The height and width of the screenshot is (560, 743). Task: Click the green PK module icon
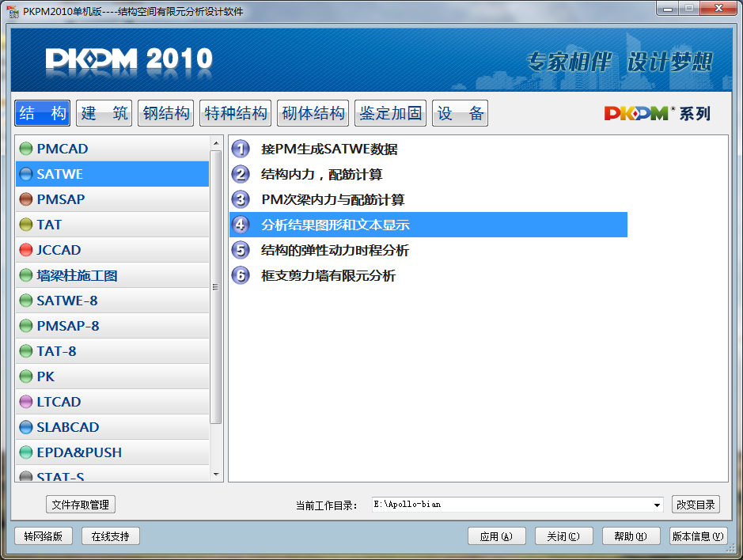click(26, 376)
